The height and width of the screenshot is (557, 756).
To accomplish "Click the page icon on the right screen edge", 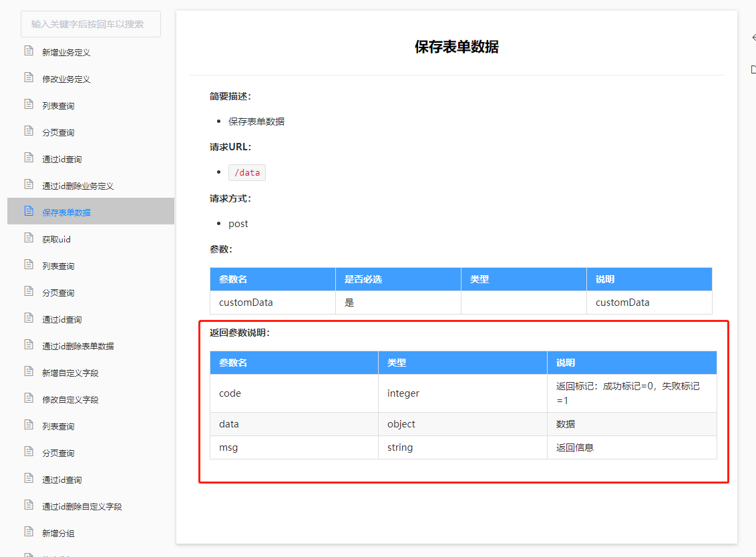I will pyautogui.click(x=753, y=69).
